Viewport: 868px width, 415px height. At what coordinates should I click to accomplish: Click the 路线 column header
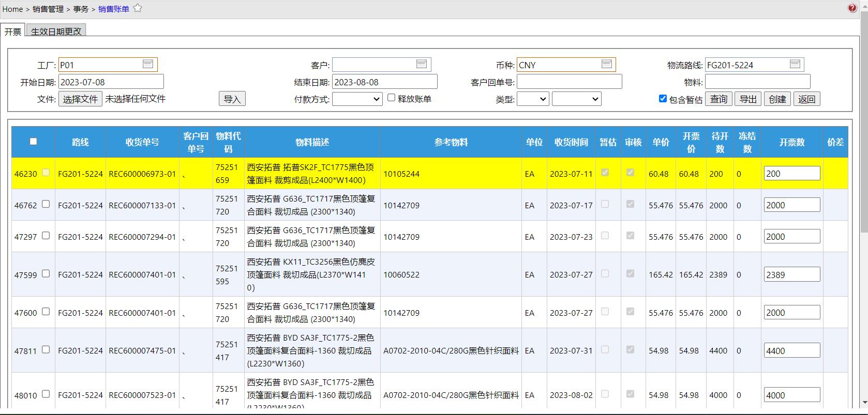(80, 142)
